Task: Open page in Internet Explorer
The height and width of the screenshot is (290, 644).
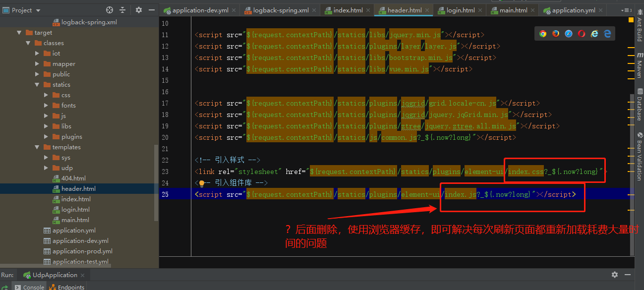Action: point(594,34)
